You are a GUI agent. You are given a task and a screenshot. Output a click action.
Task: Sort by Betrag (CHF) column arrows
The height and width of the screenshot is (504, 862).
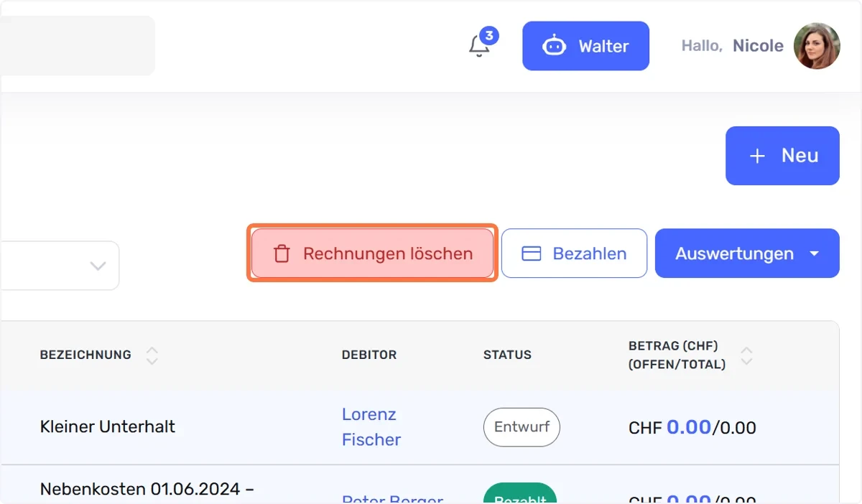tap(746, 355)
